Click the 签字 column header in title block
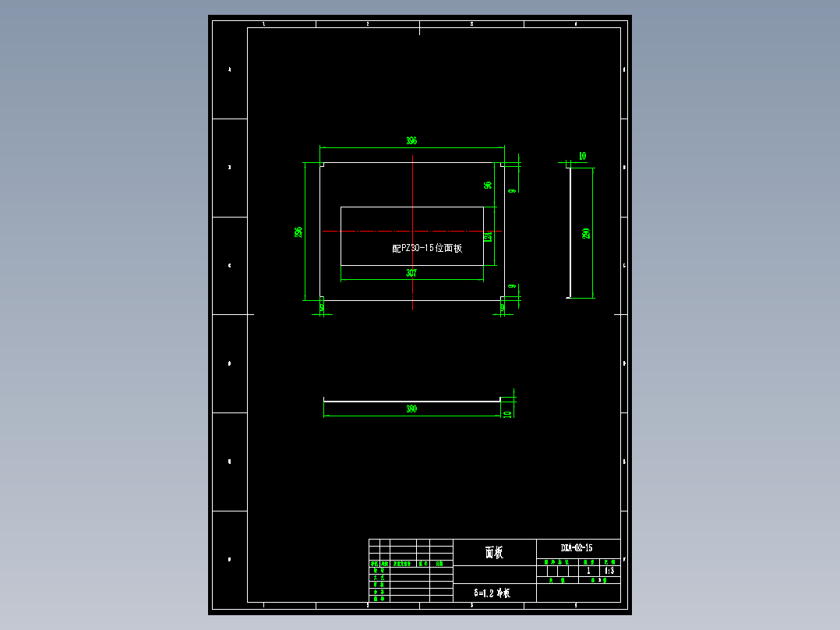 pos(422,563)
